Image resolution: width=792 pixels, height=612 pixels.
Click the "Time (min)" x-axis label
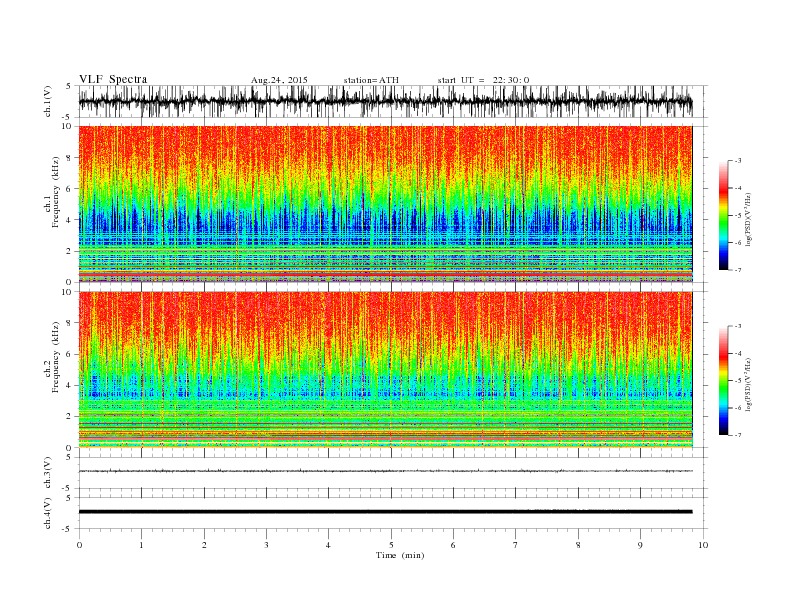[400, 555]
